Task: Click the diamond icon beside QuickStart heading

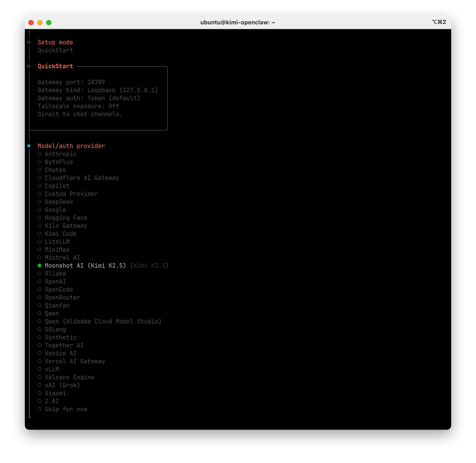Action: [x=29, y=66]
